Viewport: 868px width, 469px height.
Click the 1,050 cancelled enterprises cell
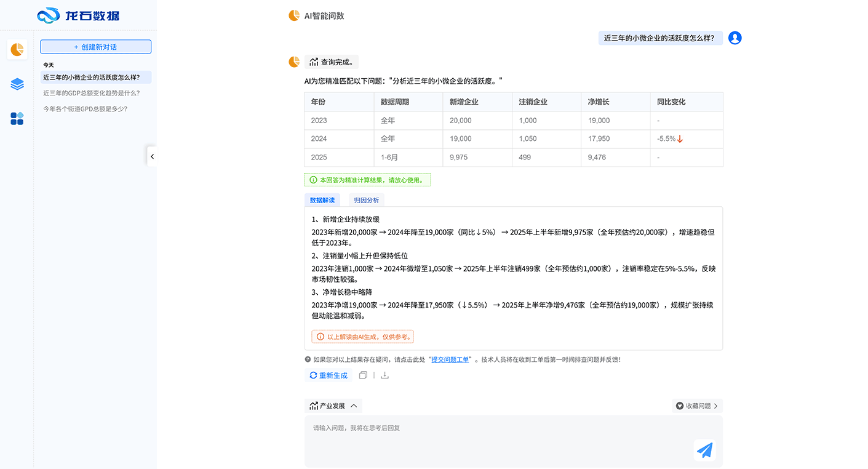[x=546, y=139]
